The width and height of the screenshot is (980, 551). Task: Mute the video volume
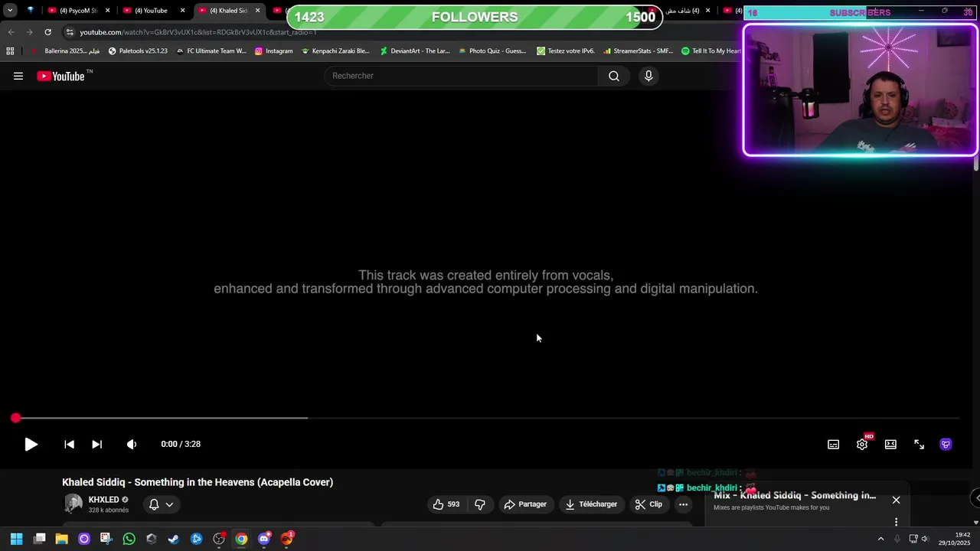[132, 444]
